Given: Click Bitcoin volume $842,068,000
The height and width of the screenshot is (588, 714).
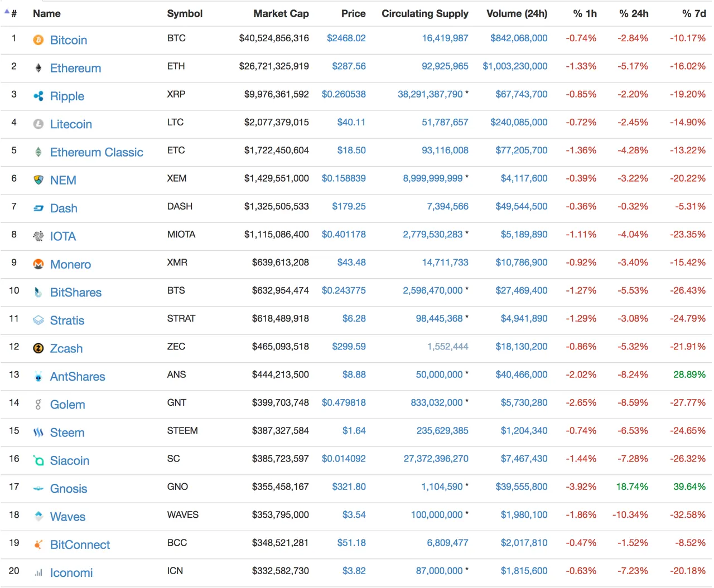Looking at the screenshot, I should point(519,38).
